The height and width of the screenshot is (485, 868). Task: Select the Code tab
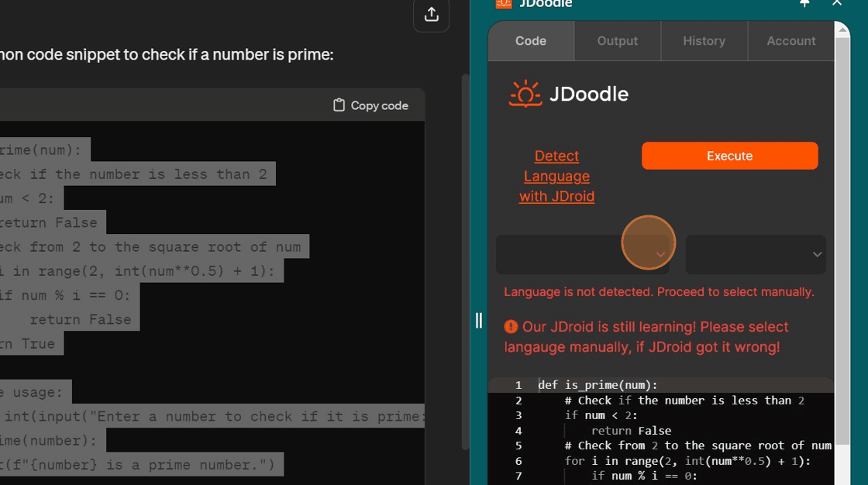531,40
